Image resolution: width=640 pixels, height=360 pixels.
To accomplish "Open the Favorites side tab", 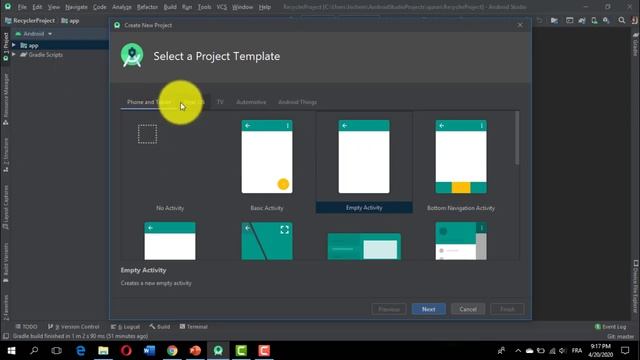I will point(6,307).
